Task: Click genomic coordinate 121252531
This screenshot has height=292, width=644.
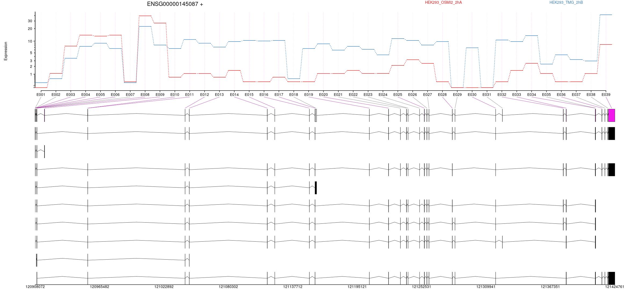Action: point(422,287)
